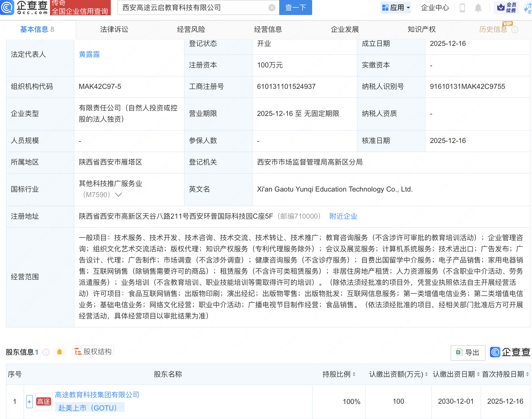Open the 应用 dropdown menu
The height and width of the screenshot is (419, 532).
[x=396, y=8]
